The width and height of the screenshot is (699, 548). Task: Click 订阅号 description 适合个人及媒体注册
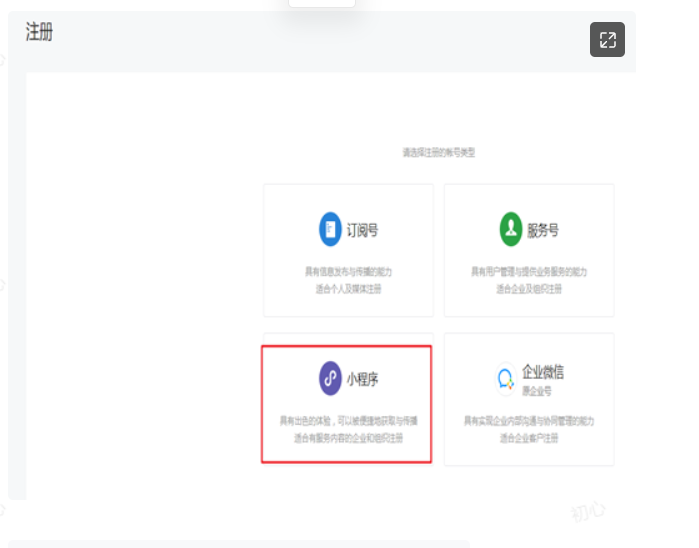pyautogui.click(x=349, y=289)
